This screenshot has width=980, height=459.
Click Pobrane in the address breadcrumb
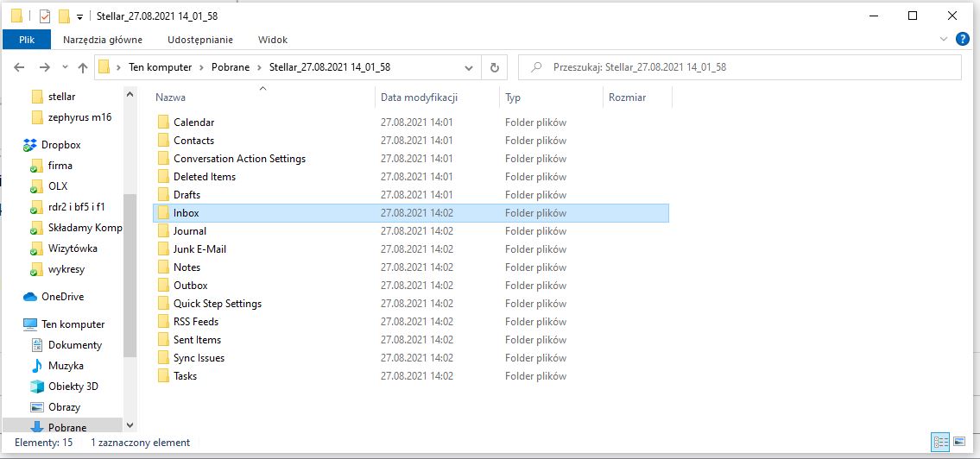[231, 67]
